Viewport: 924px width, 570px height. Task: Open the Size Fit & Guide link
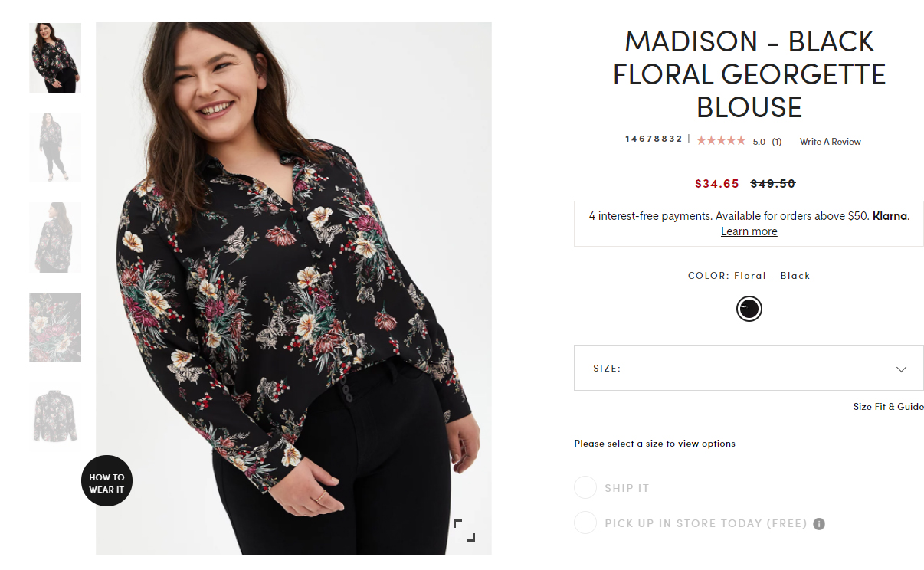point(888,407)
